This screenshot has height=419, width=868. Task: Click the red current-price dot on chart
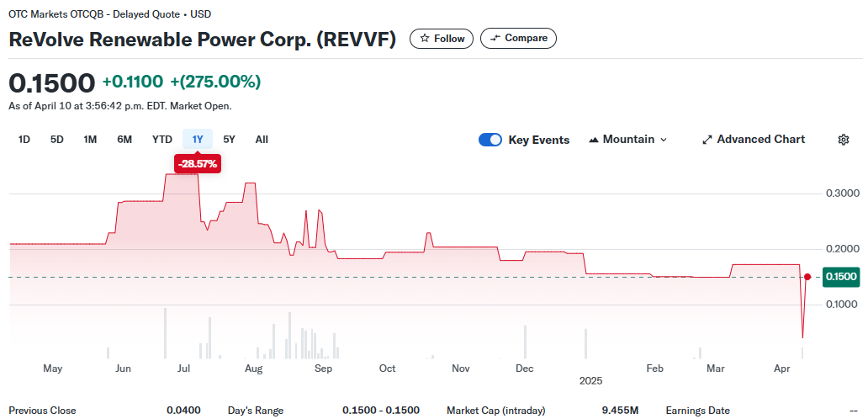[807, 277]
